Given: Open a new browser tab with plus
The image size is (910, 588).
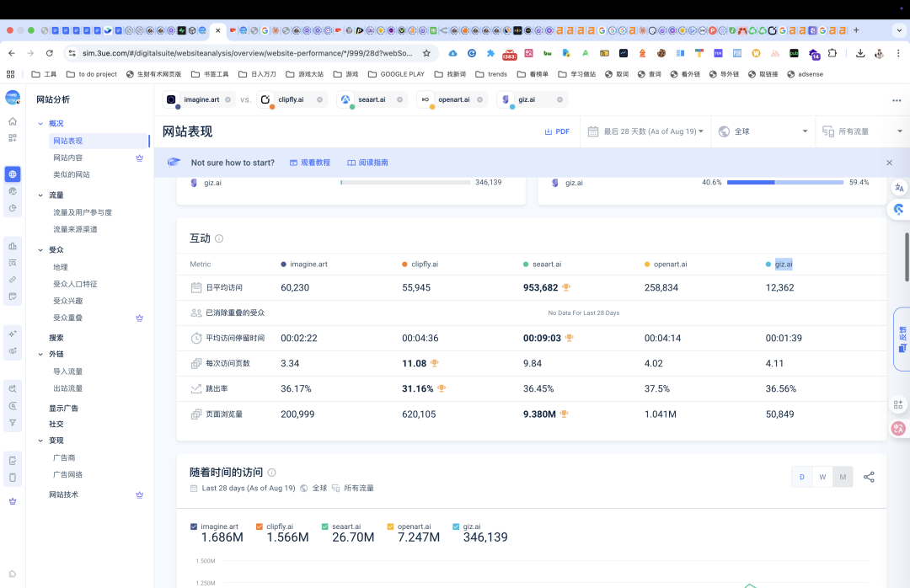Looking at the screenshot, I should click(856, 30).
